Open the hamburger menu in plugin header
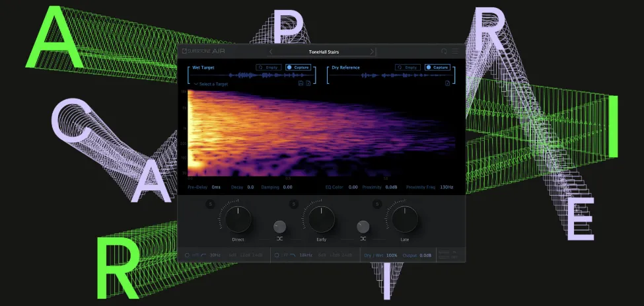The width and height of the screenshot is (644, 306). tap(455, 52)
